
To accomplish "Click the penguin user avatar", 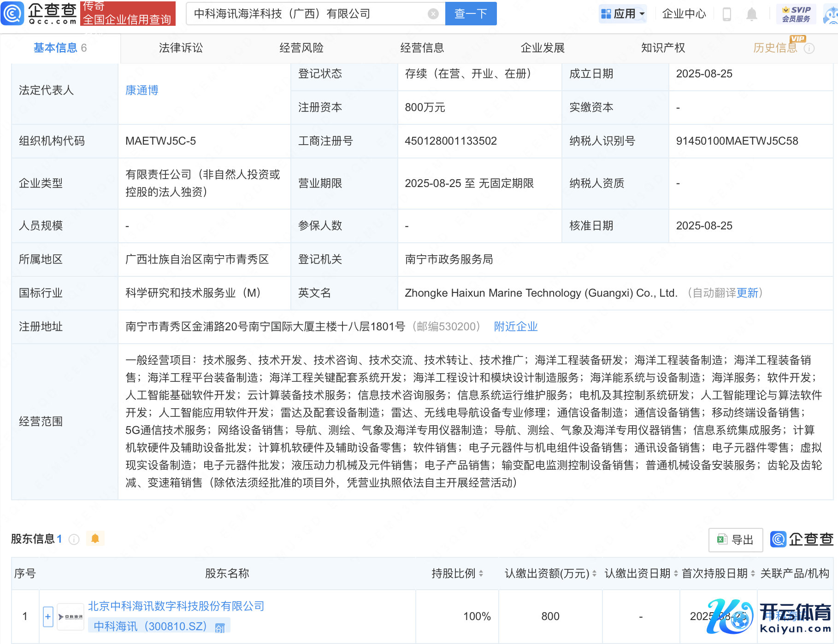I will pyautogui.click(x=832, y=14).
